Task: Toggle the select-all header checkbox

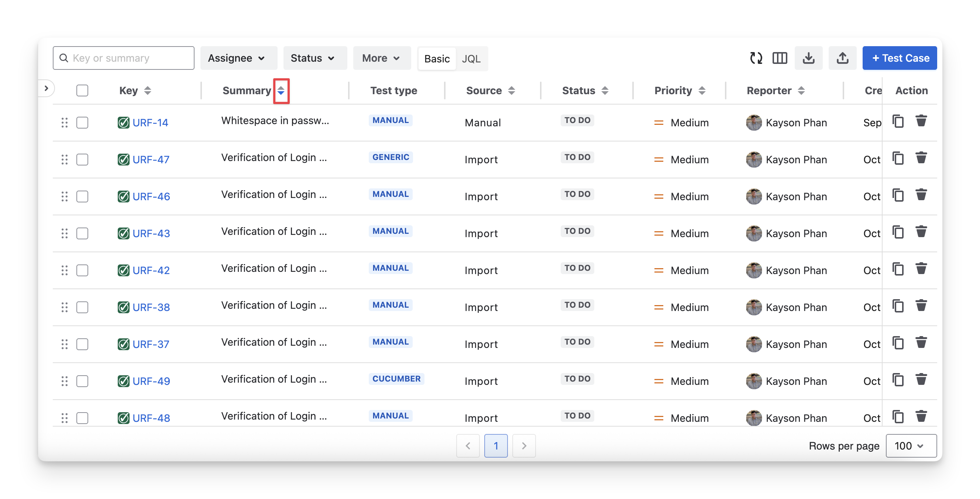Action: point(82,90)
